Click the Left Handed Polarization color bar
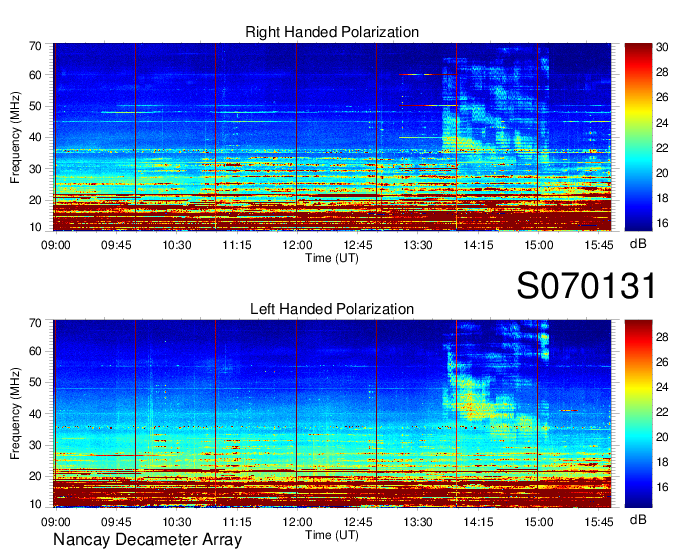The width and height of the screenshot is (680, 552). point(638,414)
